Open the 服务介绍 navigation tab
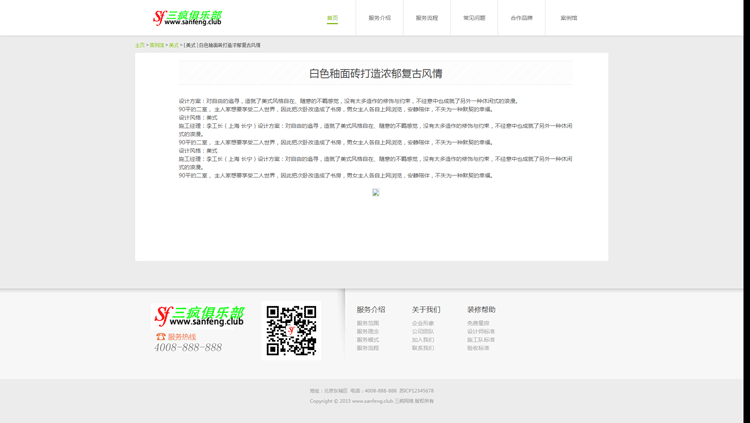The image size is (750, 423). click(x=379, y=18)
